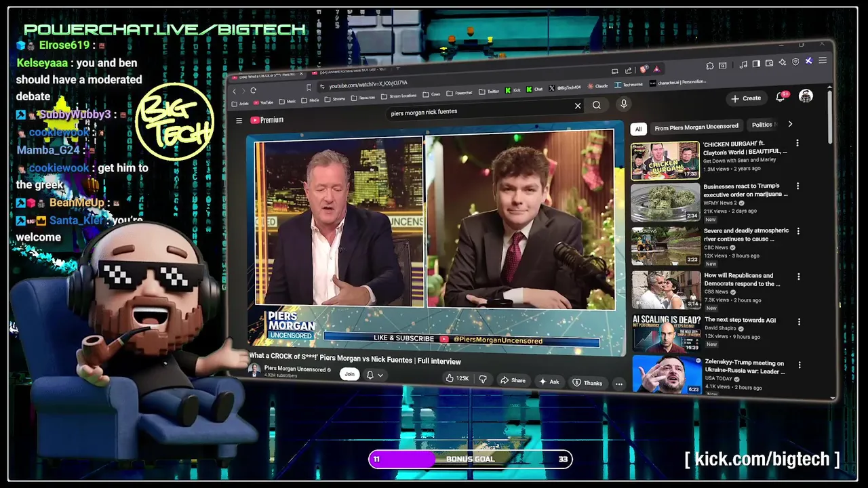Screen dimensions: 868x488
Task: Start voice search with the microphone icon
Action: [624, 104]
